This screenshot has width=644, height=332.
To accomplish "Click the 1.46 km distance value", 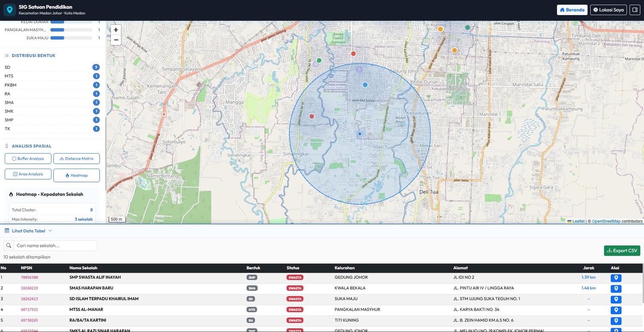I will [x=589, y=288].
